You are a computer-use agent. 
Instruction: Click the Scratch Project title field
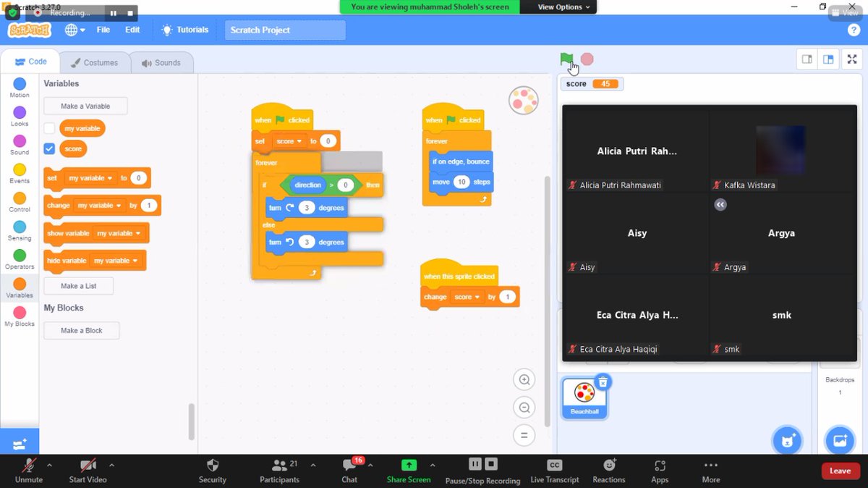pos(285,30)
